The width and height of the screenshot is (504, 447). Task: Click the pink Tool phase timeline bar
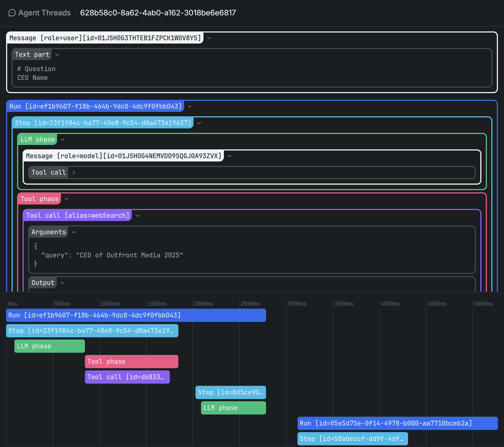click(131, 361)
